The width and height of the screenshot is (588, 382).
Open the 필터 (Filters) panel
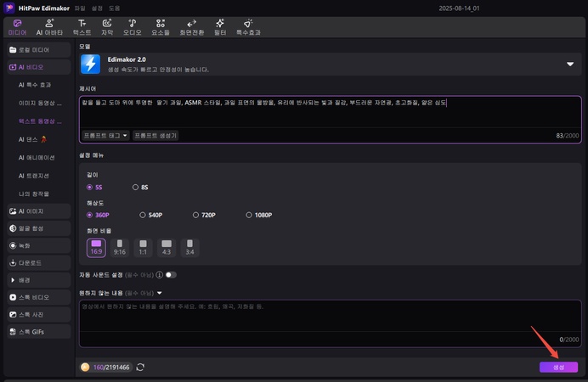pyautogui.click(x=220, y=27)
